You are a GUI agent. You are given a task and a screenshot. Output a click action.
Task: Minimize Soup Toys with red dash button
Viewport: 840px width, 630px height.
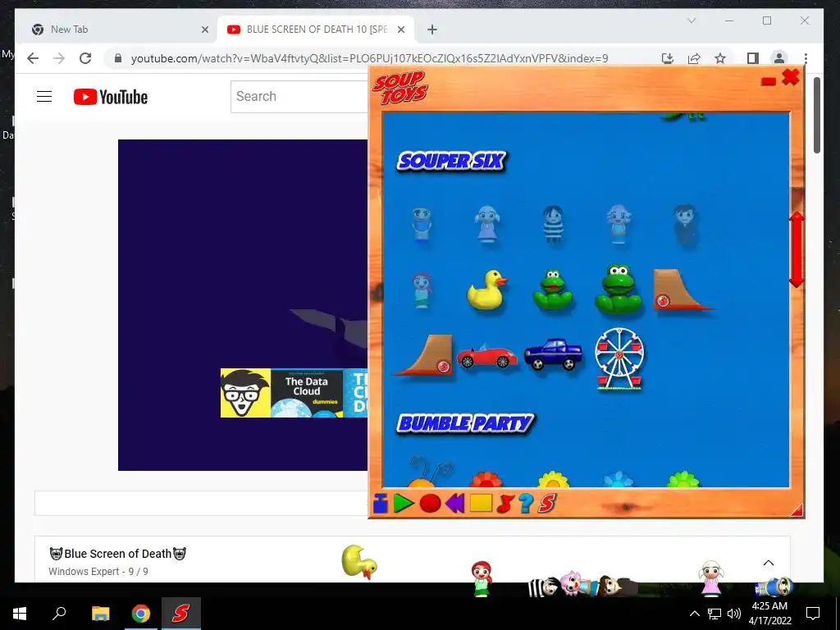768,81
